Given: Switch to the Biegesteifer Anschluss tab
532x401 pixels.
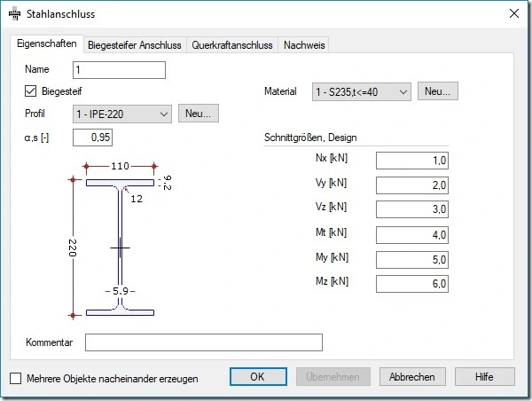Looking at the screenshot, I should coord(135,45).
